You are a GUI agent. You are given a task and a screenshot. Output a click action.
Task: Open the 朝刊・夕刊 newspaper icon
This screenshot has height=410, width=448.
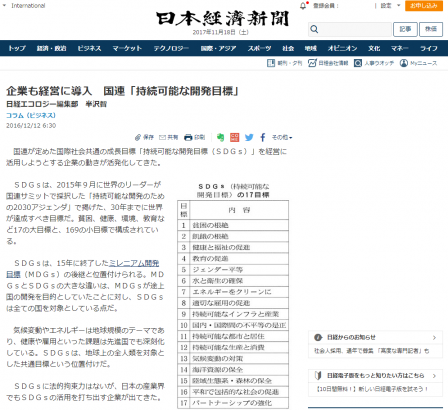[x=271, y=63]
